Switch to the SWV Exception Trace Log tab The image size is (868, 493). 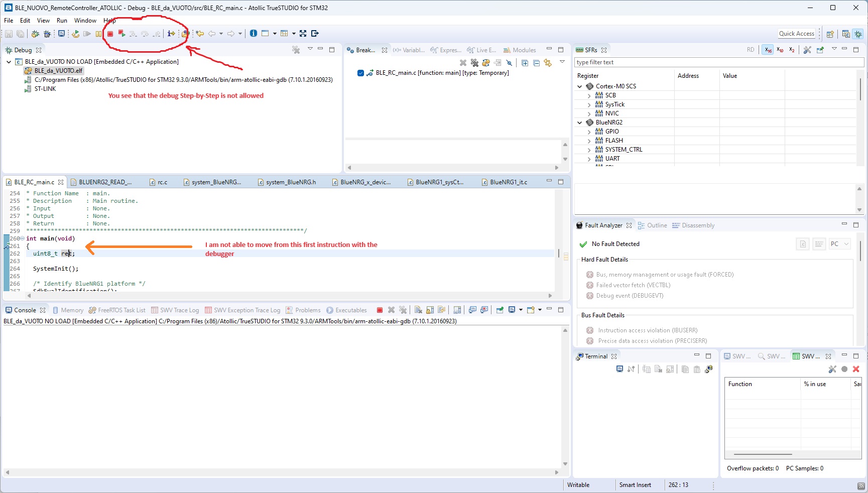click(x=246, y=310)
